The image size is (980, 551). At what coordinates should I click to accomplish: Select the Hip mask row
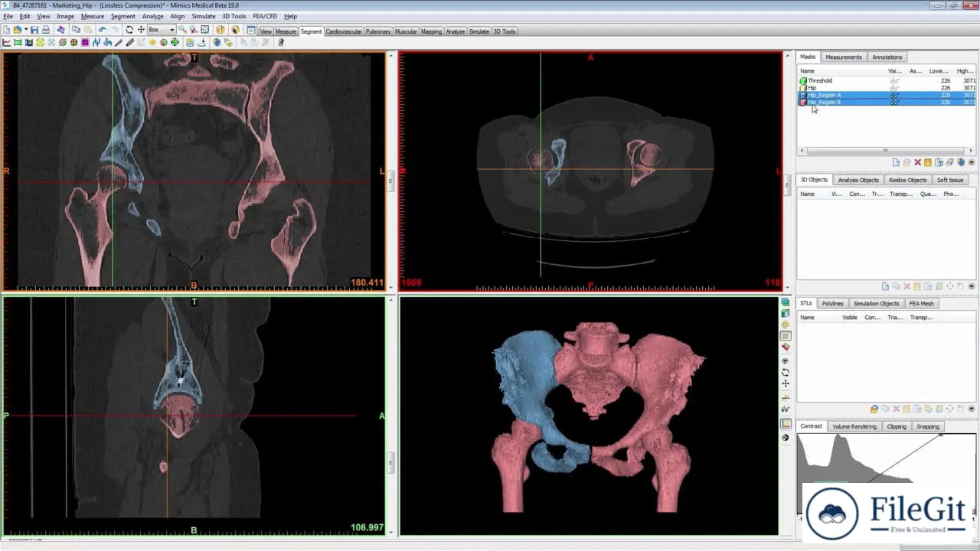[x=887, y=88]
